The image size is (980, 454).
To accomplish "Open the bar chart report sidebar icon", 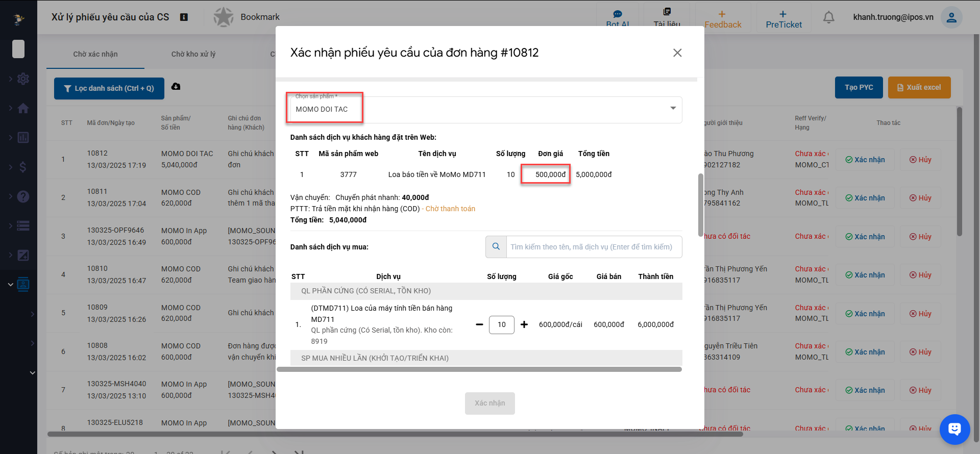I will click(23, 138).
